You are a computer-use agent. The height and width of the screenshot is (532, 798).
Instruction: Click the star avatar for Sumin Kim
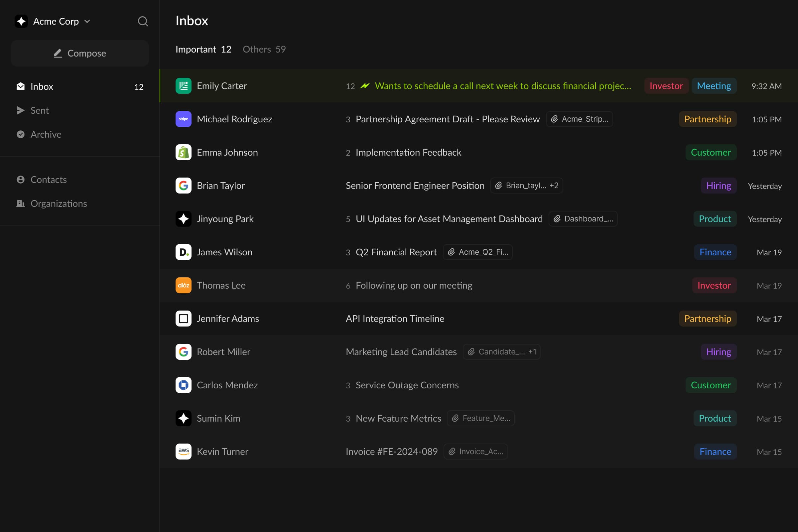coord(184,418)
